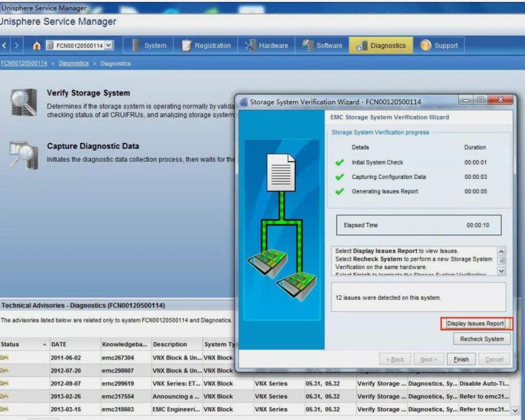Viewport: 525px width, 420px height.
Task: Switch to the Support tab
Action: coord(439,46)
